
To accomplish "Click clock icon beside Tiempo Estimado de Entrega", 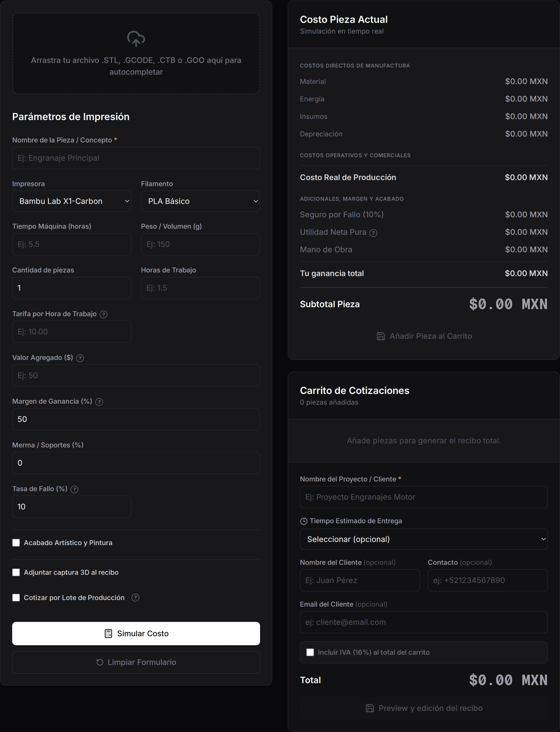I will [x=304, y=521].
